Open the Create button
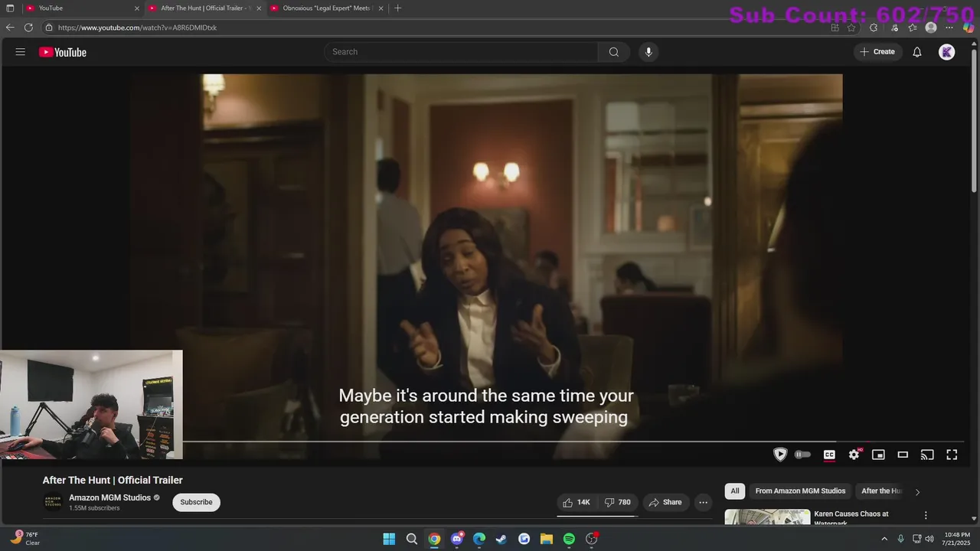Image resolution: width=980 pixels, height=551 pixels. point(877,52)
